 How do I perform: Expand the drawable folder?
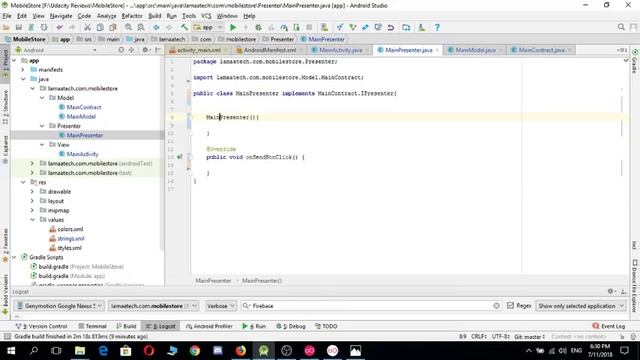(32, 191)
